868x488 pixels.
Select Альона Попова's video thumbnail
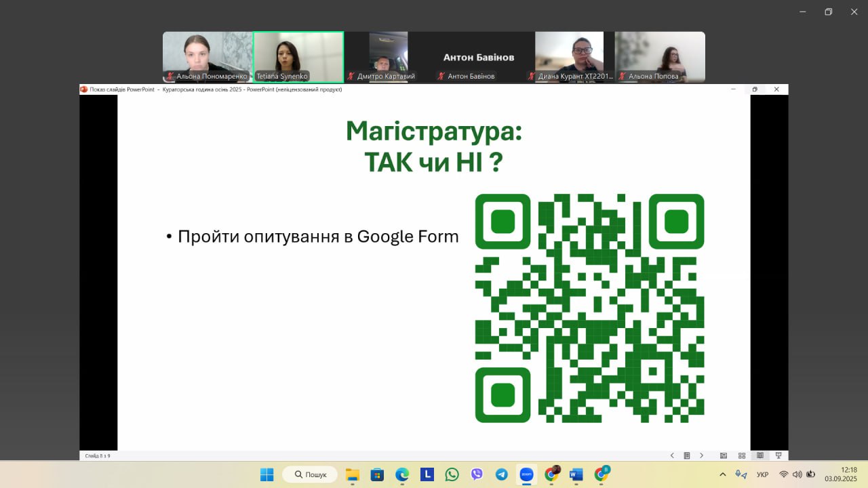660,57
